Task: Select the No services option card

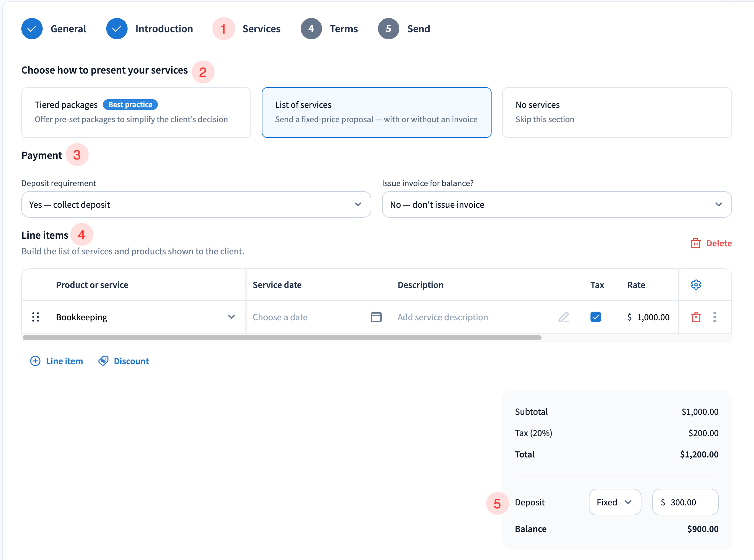Action: pos(617,113)
